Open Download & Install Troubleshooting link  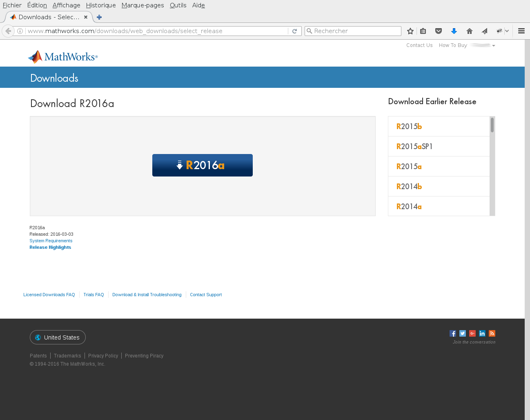pos(147,295)
